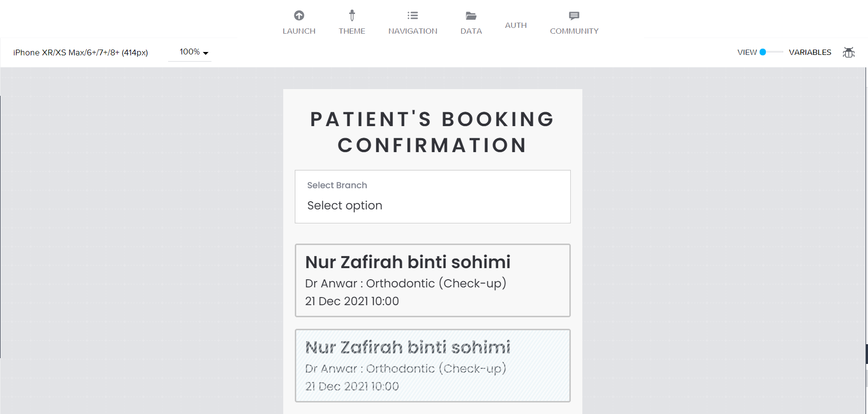The width and height of the screenshot is (868, 414).
Task: Open the Community chat bubble icon
Action: pyautogui.click(x=574, y=16)
